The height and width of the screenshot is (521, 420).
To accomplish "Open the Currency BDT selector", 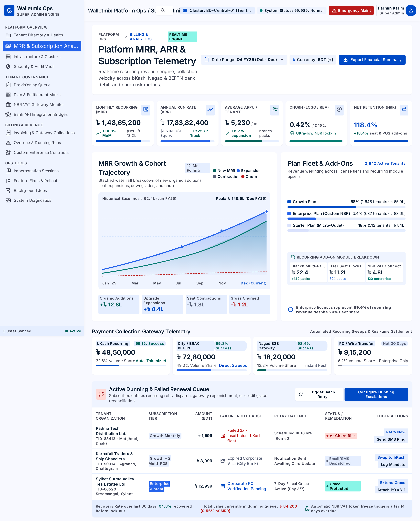I will pos(313,60).
